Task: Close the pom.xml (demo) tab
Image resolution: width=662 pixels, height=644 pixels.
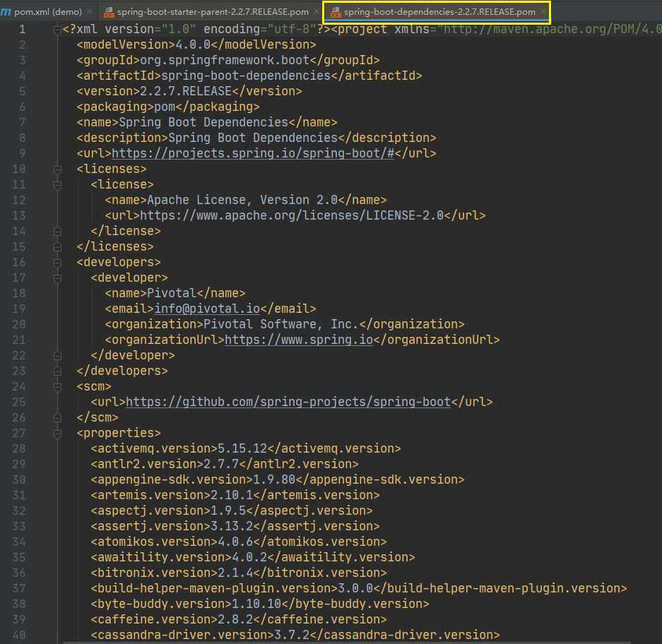Action: click(90, 12)
